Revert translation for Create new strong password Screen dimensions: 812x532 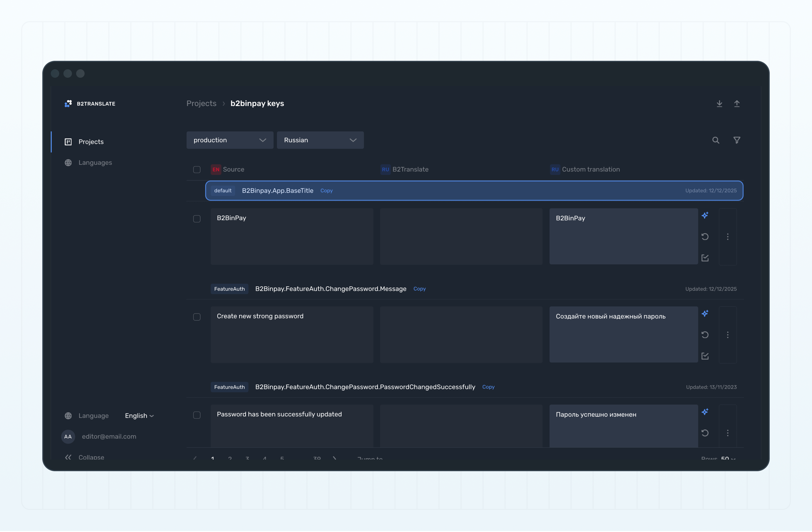point(705,335)
